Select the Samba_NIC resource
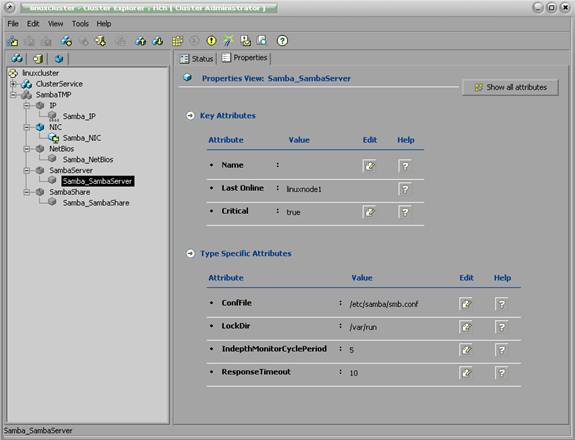 tap(82, 138)
